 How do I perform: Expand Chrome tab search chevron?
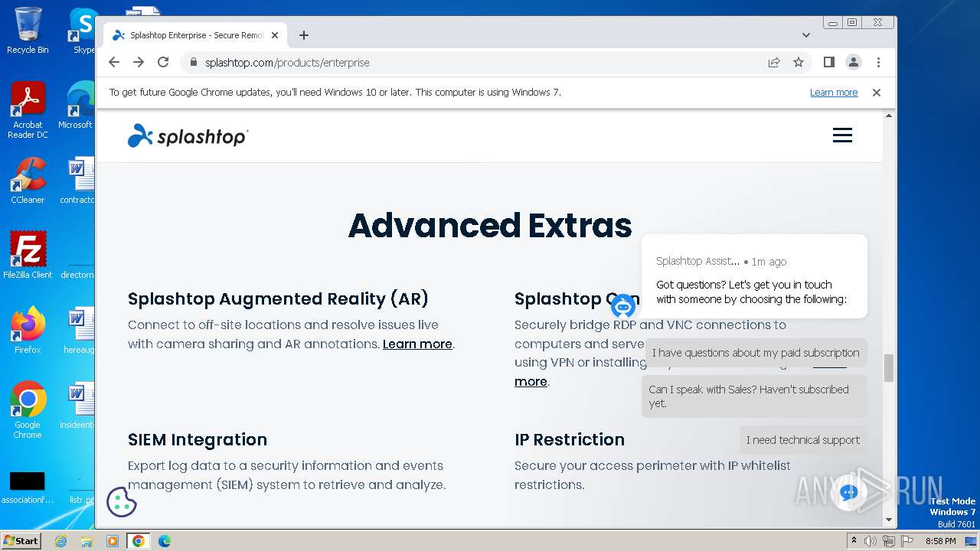pyautogui.click(x=805, y=35)
